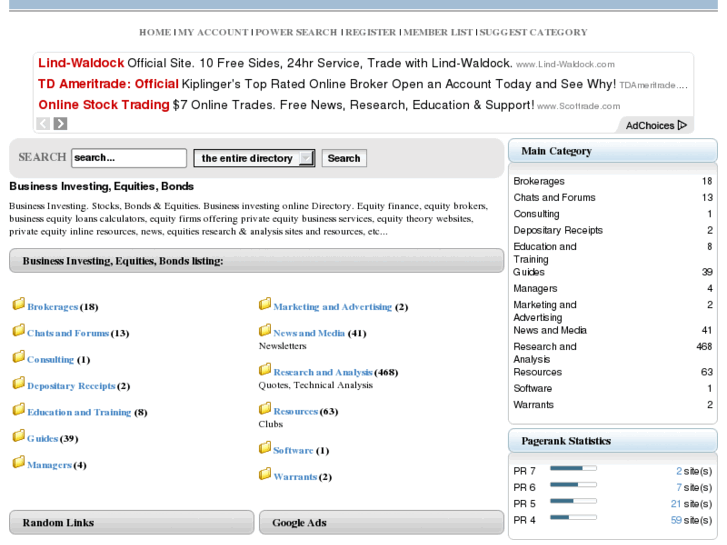
Task: Show next ads with right arrow
Action: (60, 123)
